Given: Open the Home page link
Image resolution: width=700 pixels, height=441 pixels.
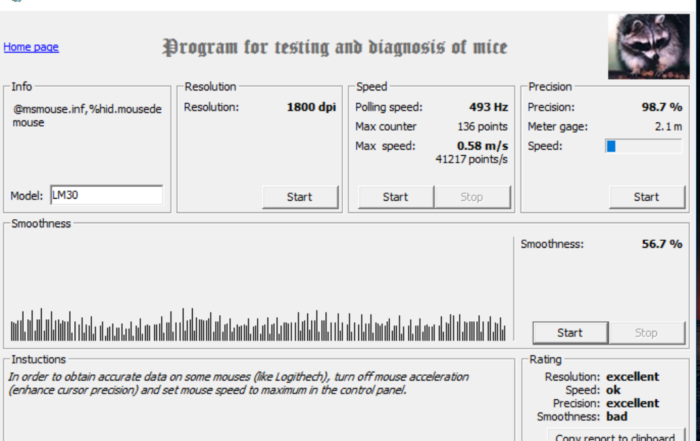Looking at the screenshot, I should tap(31, 47).
